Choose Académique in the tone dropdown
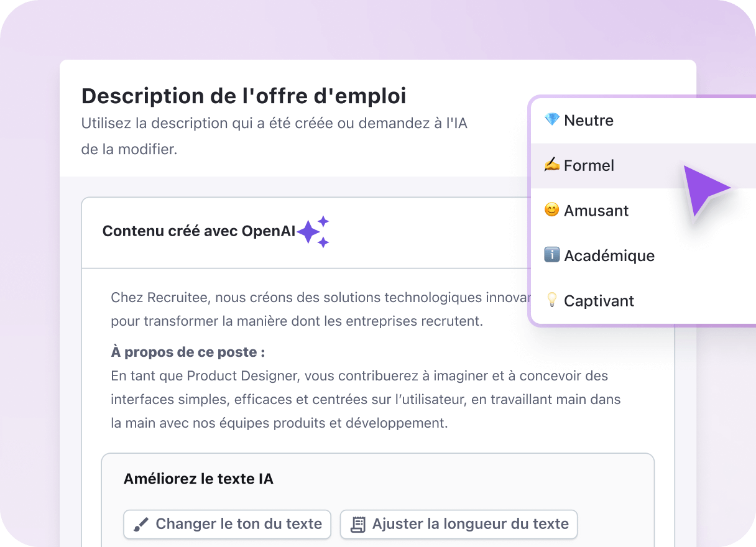 pyautogui.click(x=609, y=255)
